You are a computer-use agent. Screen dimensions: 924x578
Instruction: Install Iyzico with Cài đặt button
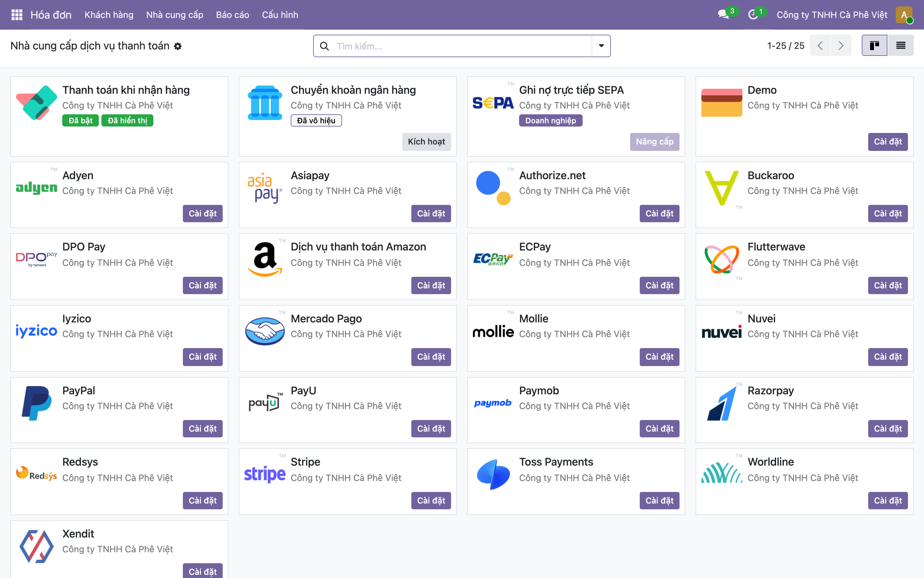click(x=202, y=357)
